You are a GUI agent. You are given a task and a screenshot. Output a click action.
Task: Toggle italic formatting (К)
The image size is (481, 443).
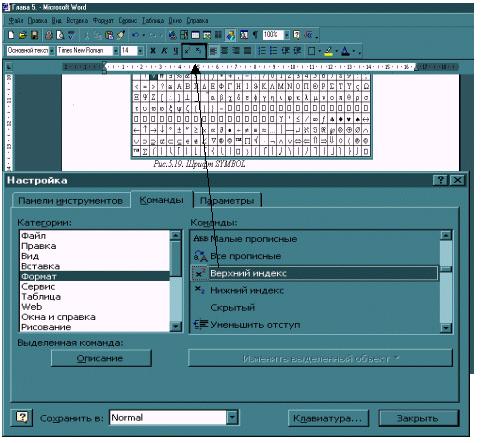(164, 51)
